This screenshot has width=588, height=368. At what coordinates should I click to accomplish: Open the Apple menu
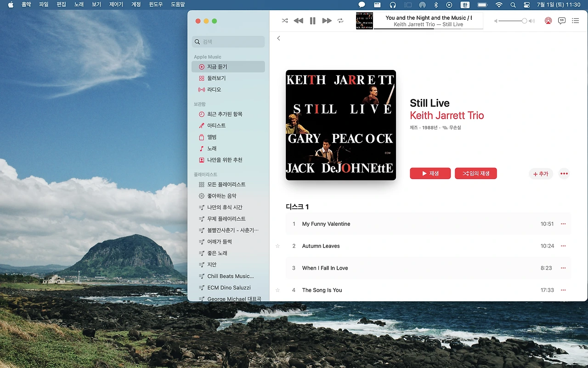(x=11, y=5)
